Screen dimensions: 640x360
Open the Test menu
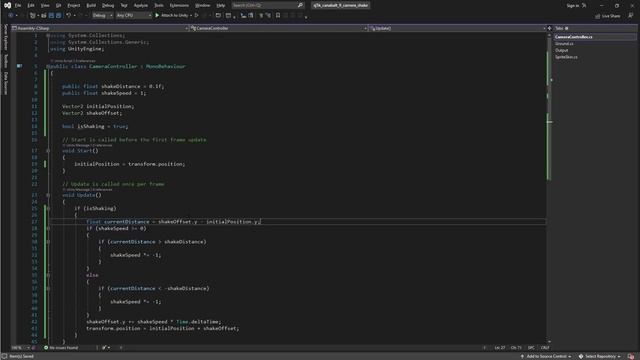pyautogui.click(x=124, y=6)
